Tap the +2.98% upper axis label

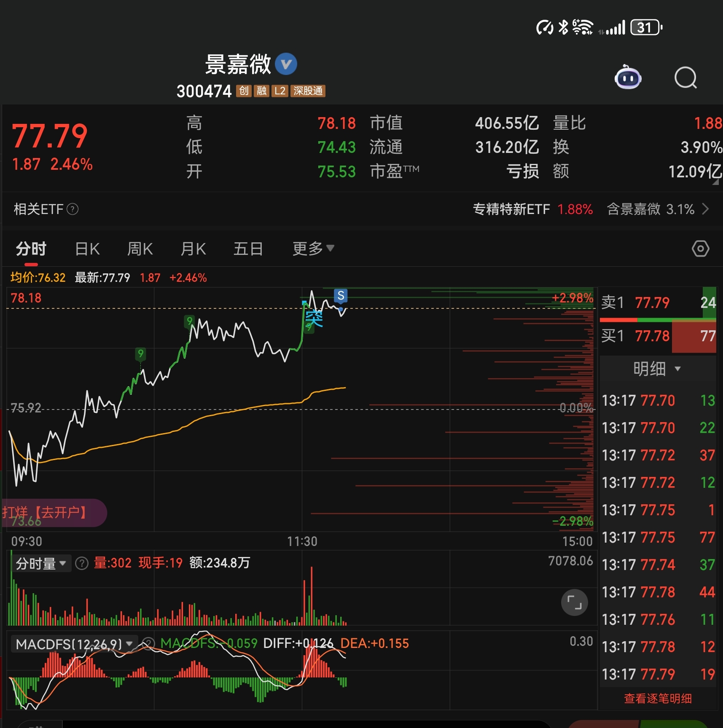[x=572, y=298]
